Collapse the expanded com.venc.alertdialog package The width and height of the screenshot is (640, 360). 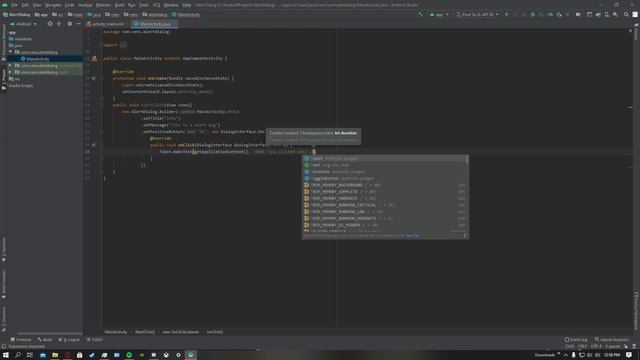click(x=11, y=52)
